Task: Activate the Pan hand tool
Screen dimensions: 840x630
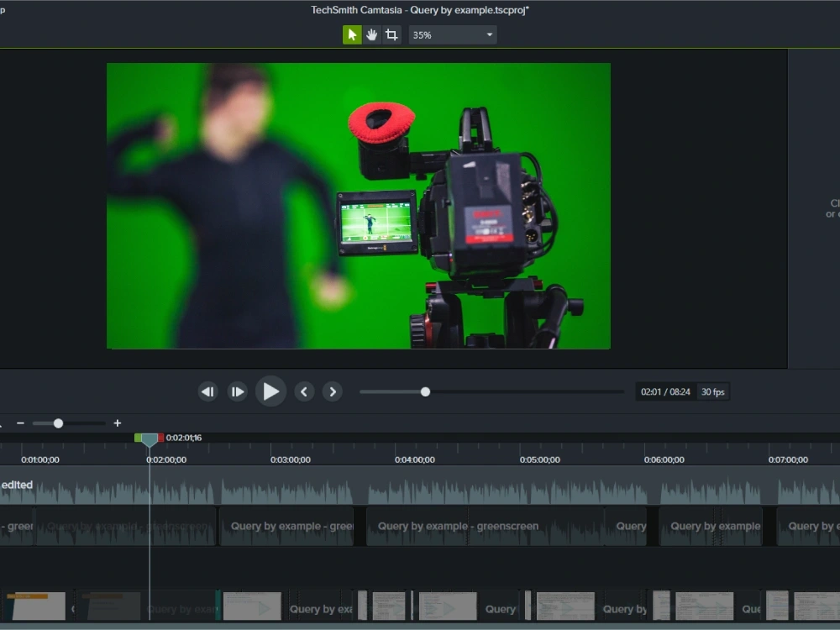Action: 372,34
